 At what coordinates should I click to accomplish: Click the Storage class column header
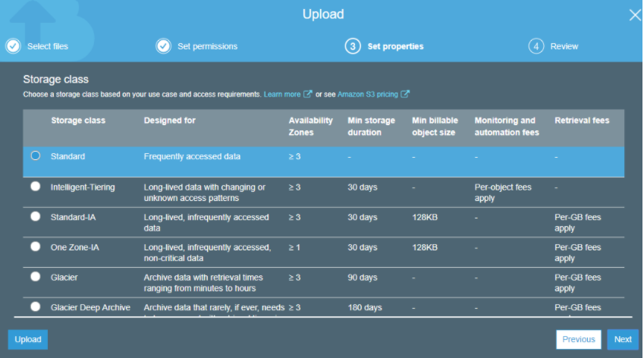pyautogui.click(x=78, y=121)
